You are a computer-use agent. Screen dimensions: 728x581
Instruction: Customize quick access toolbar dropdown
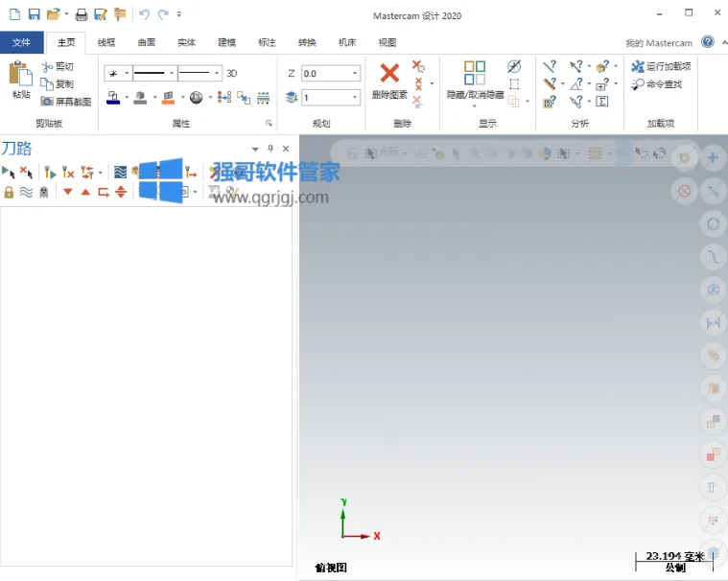click(179, 14)
